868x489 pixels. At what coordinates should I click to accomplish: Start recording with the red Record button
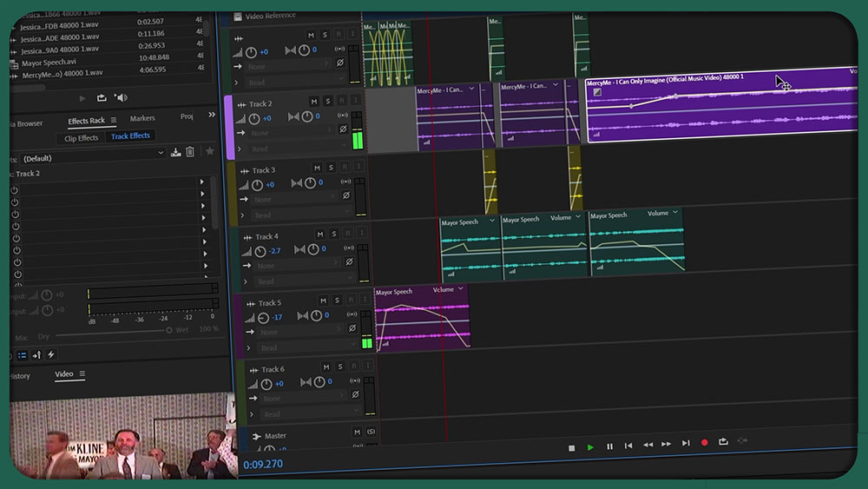(704, 442)
